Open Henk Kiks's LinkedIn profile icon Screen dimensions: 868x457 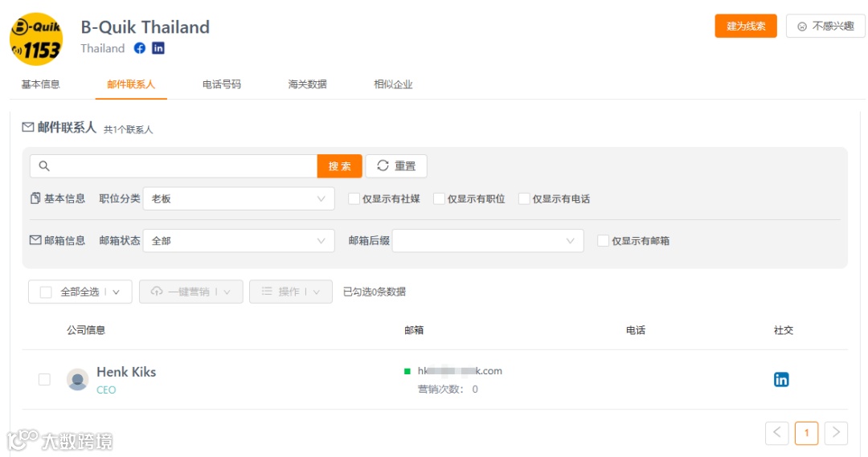pos(781,380)
